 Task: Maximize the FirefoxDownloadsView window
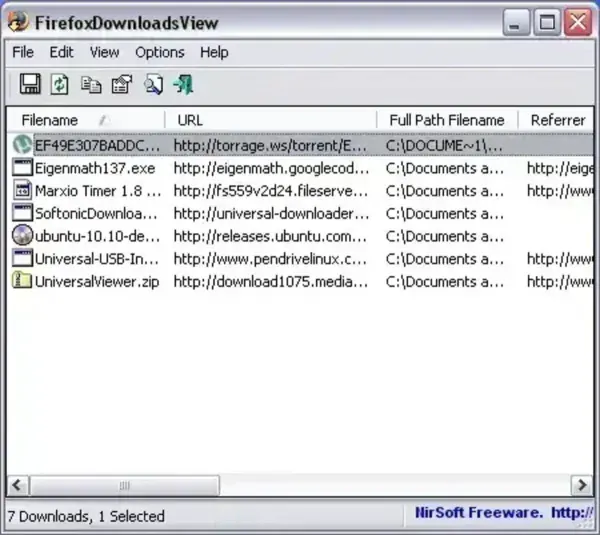[546, 22]
